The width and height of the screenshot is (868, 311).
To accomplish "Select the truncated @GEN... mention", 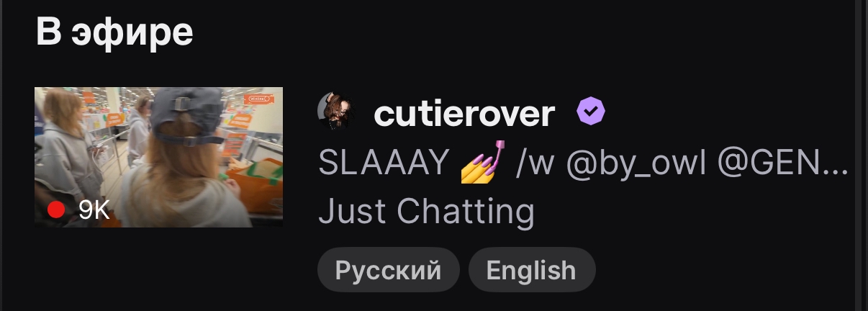I will click(x=782, y=163).
